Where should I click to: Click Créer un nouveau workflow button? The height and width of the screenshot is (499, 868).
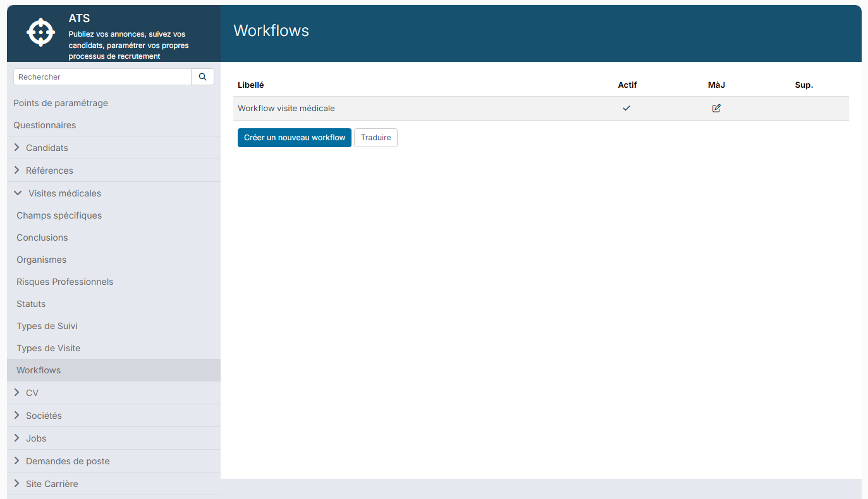[295, 138]
